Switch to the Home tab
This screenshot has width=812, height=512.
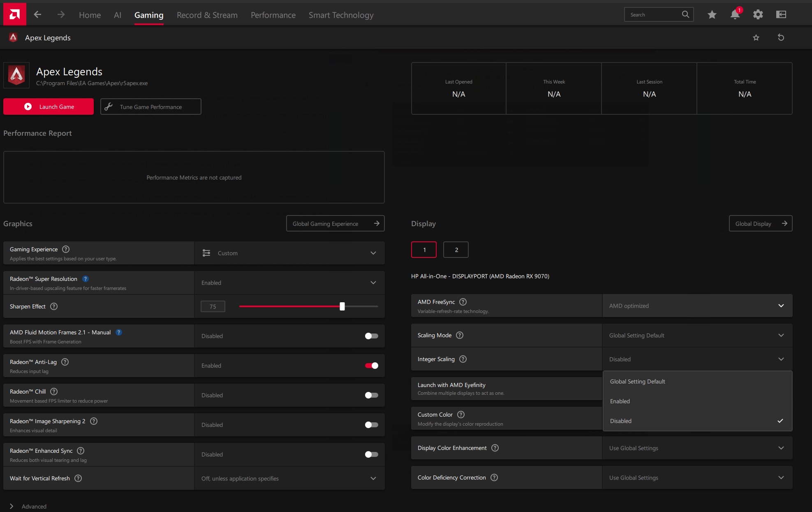click(90, 15)
